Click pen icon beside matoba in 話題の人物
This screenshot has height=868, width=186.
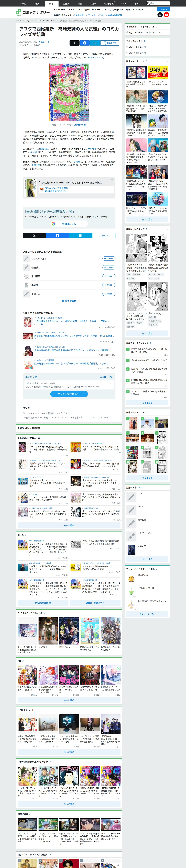131,510
